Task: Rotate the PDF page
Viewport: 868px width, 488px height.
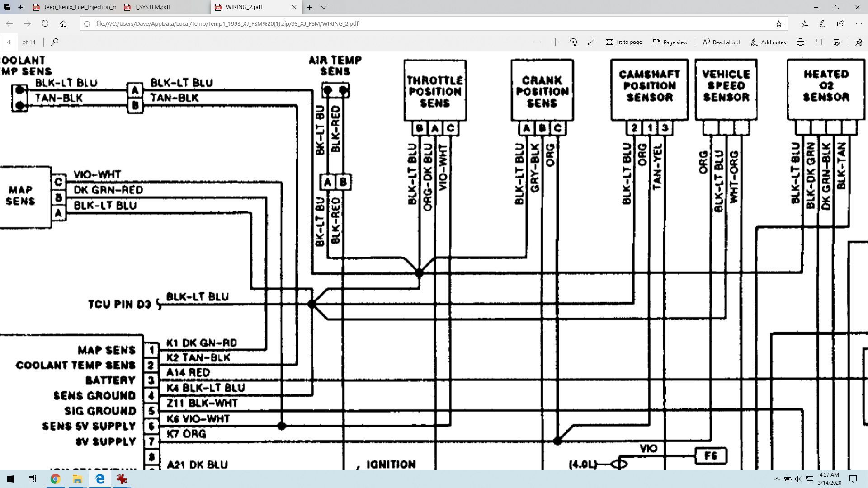Action: (573, 42)
